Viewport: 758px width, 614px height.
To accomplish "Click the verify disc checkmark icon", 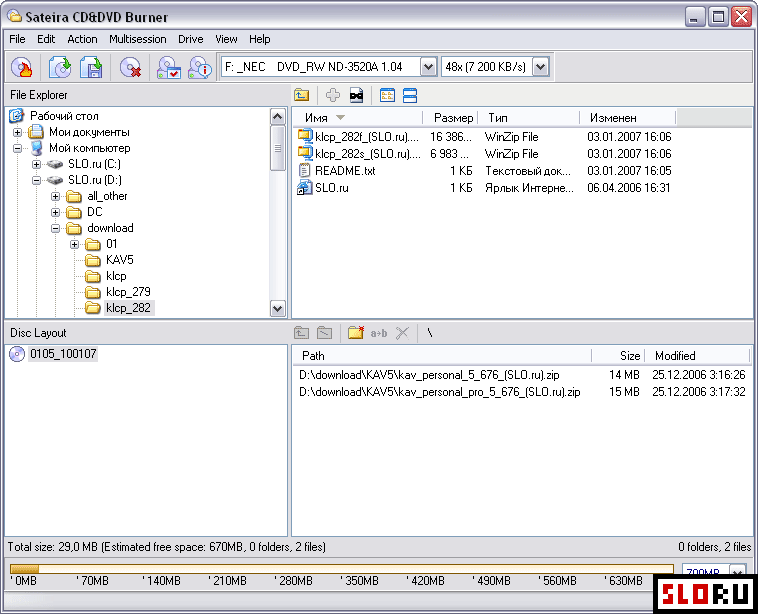I will point(169,67).
